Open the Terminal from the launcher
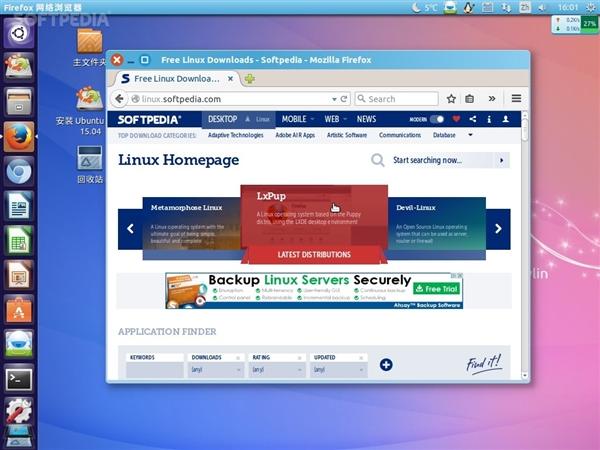 tap(18, 378)
